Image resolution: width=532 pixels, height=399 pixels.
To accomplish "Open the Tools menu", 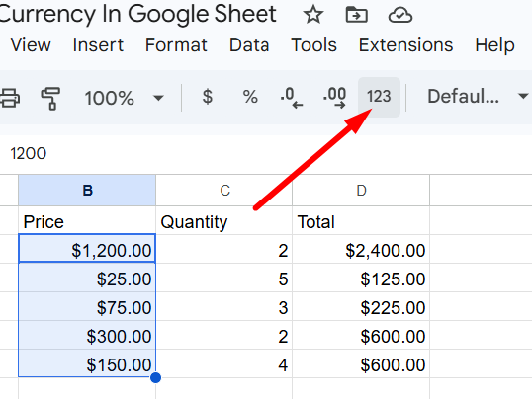I will (313, 44).
